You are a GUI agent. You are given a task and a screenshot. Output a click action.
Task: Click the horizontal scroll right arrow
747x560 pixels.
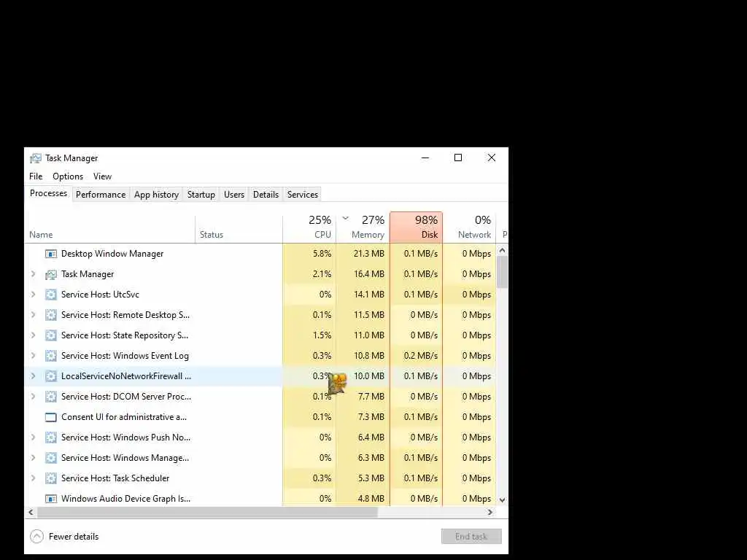490,513
